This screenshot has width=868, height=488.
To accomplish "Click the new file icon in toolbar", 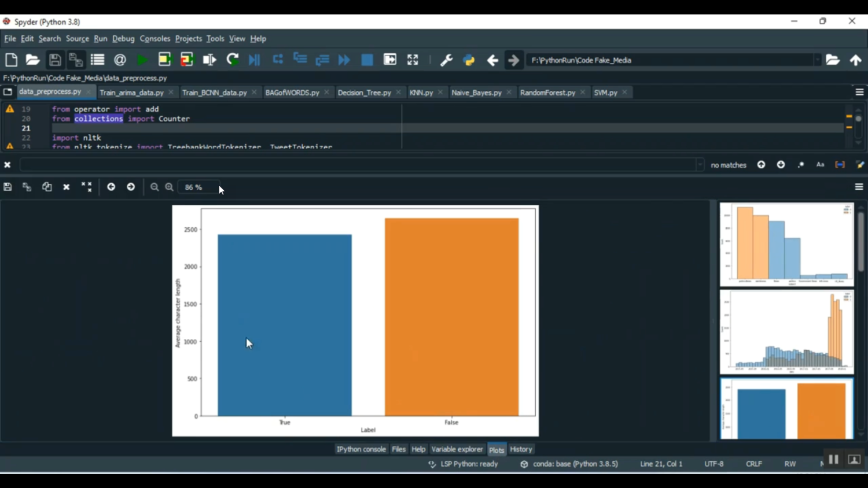I will point(11,60).
